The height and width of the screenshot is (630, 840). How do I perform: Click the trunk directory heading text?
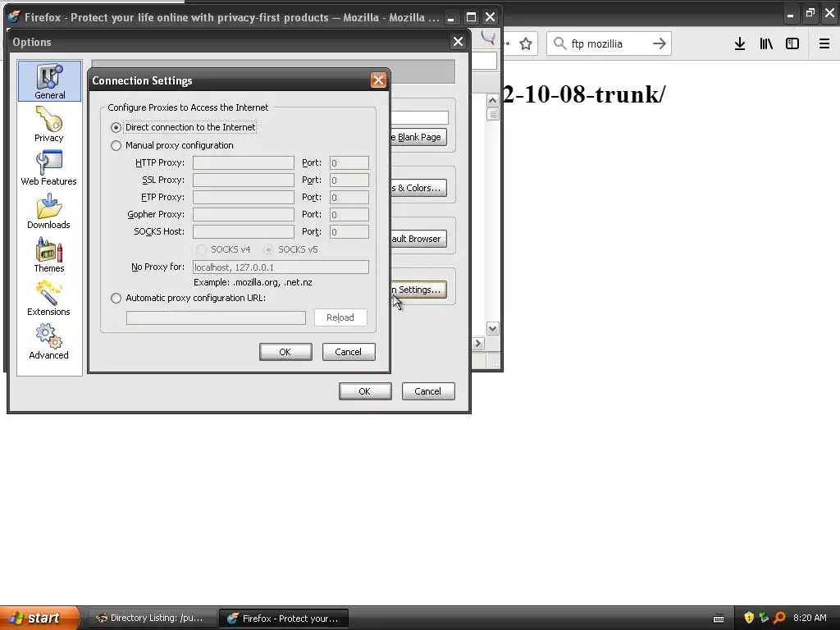coord(585,94)
